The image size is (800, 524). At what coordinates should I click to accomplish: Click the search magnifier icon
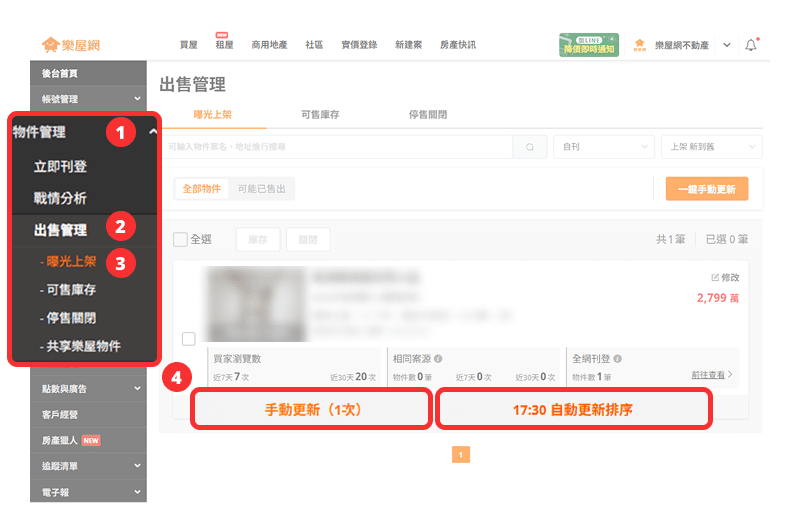coord(530,147)
